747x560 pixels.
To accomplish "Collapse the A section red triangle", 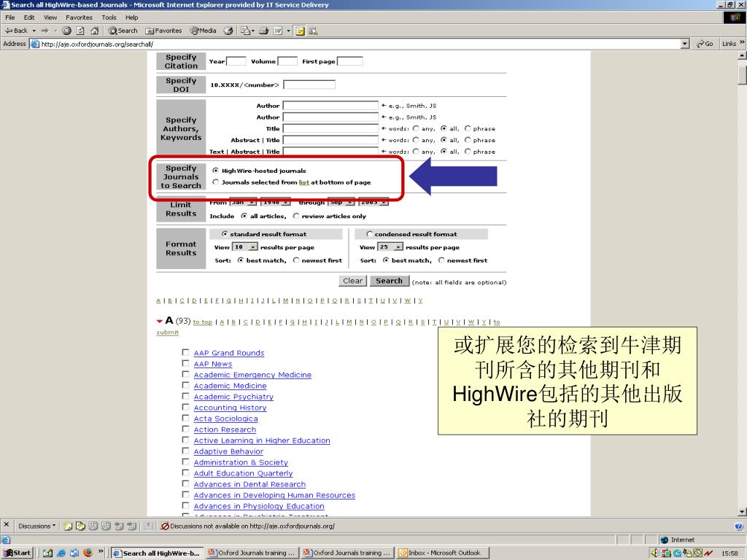I will pyautogui.click(x=159, y=321).
